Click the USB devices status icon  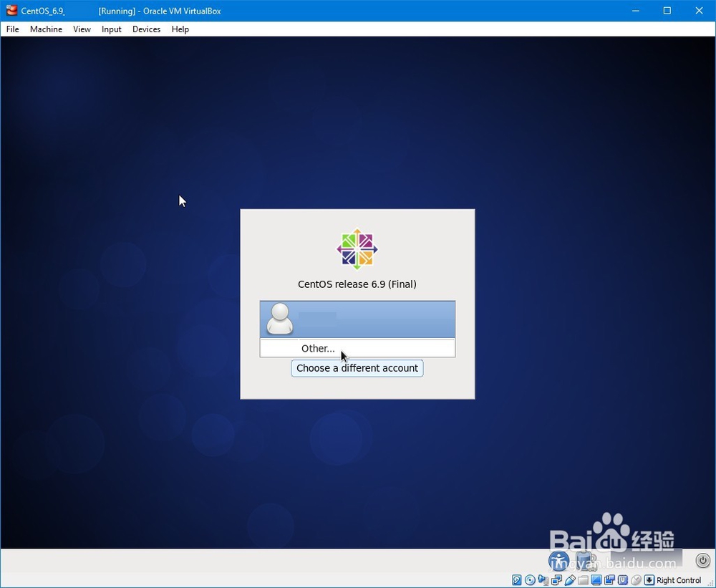point(569,580)
